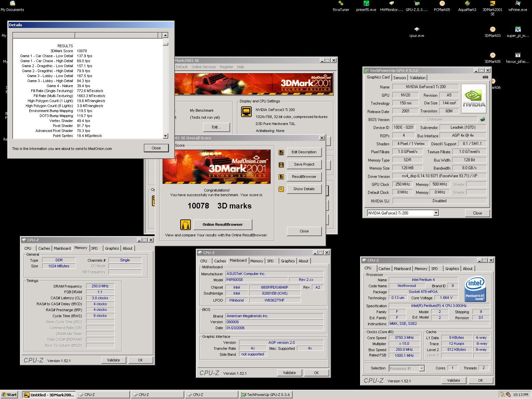The width and height of the screenshot is (532, 399).
Task: Click Edit button in 3DMark project settings
Action: point(216,127)
